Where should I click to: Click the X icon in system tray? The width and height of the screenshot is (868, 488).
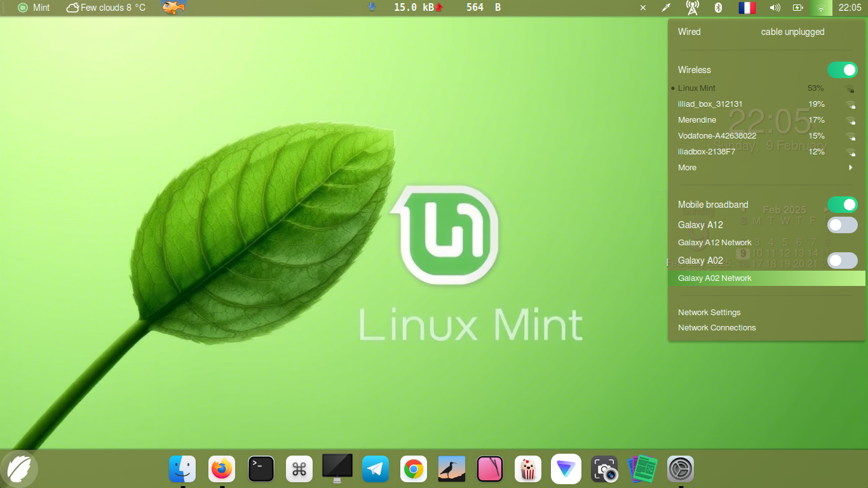(x=643, y=8)
